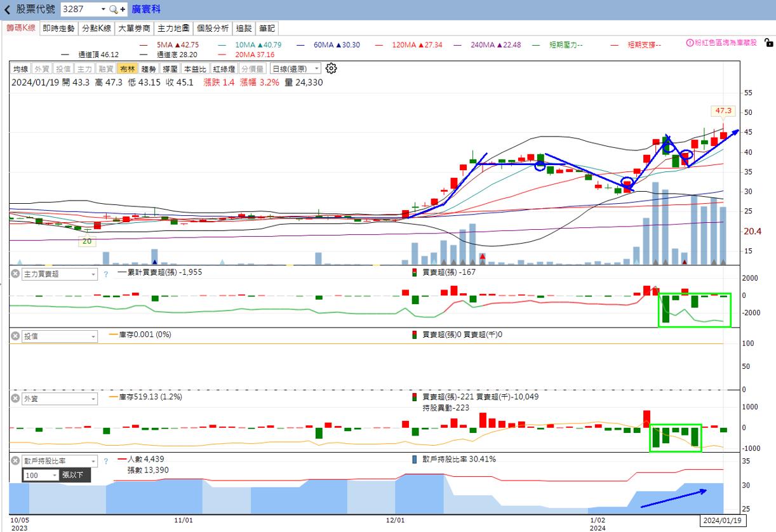Screen dimensions: 776x532
Task: Open the 主力地圖 tab
Action: click(x=173, y=29)
